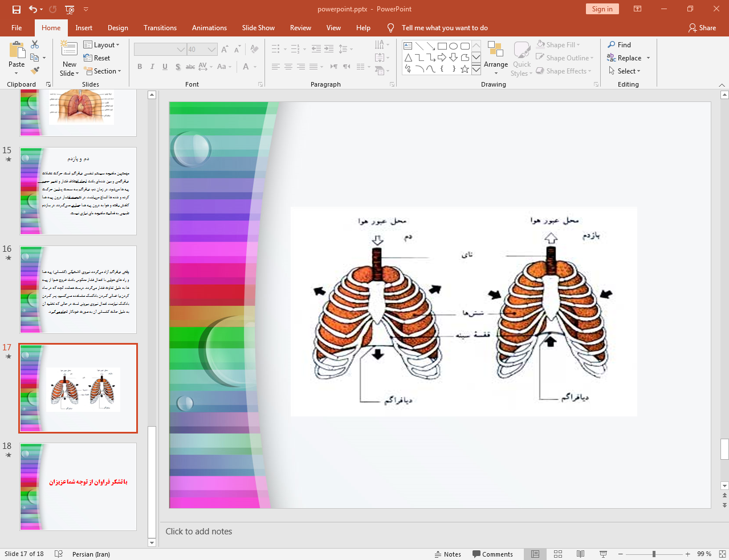Open the font name dropdown arrow
This screenshot has height=560, width=729.
coord(181,50)
